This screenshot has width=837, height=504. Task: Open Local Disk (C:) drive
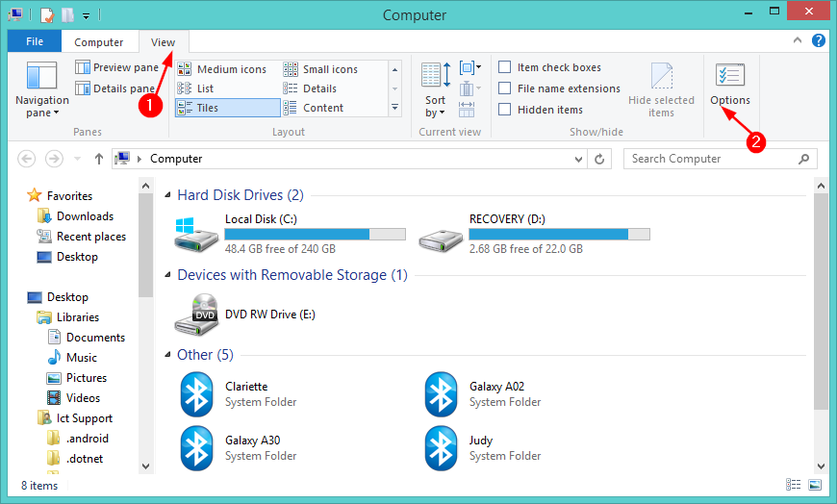[290, 234]
